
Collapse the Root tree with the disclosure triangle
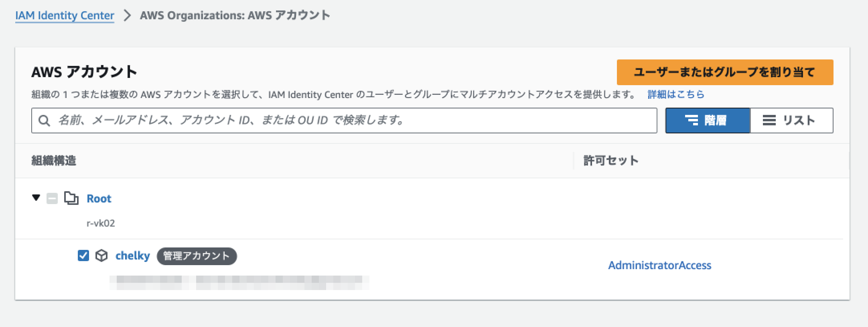pyautogui.click(x=35, y=198)
